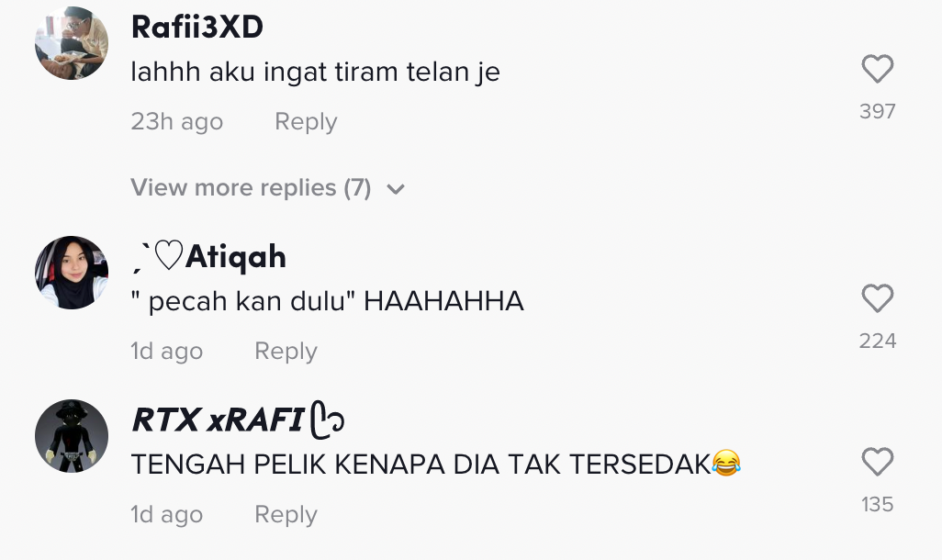This screenshot has height=560, width=942.
Task: Reply to RTX xRAFI's comment
Action: pos(286,515)
